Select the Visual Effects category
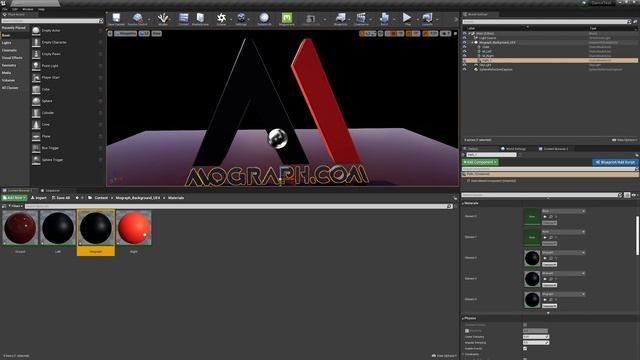The width and height of the screenshot is (640, 360). [x=12, y=58]
